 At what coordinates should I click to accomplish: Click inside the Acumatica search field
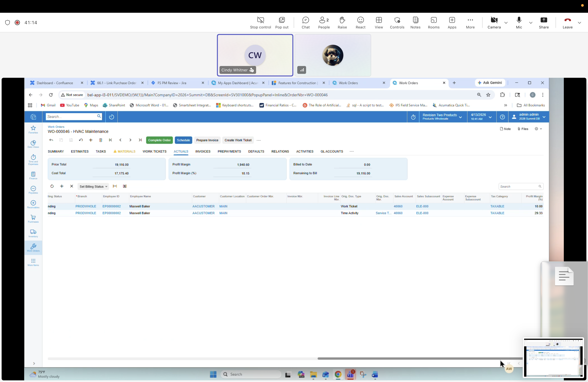pyautogui.click(x=72, y=116)
